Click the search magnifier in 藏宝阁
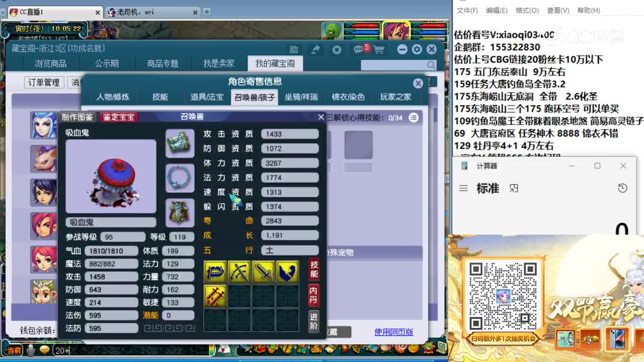Image resolution: width=644 pixels, height=362 pixels. 431,65
